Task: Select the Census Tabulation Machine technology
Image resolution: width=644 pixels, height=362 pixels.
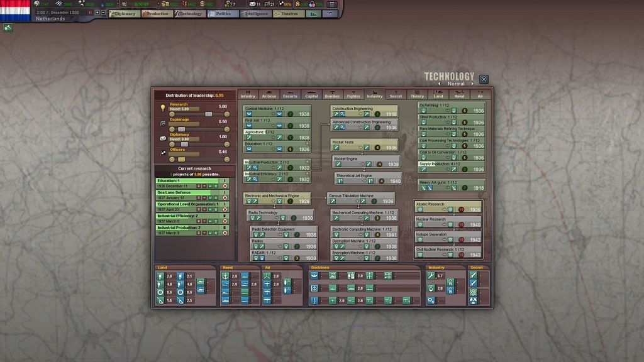Action: [361, 199]
